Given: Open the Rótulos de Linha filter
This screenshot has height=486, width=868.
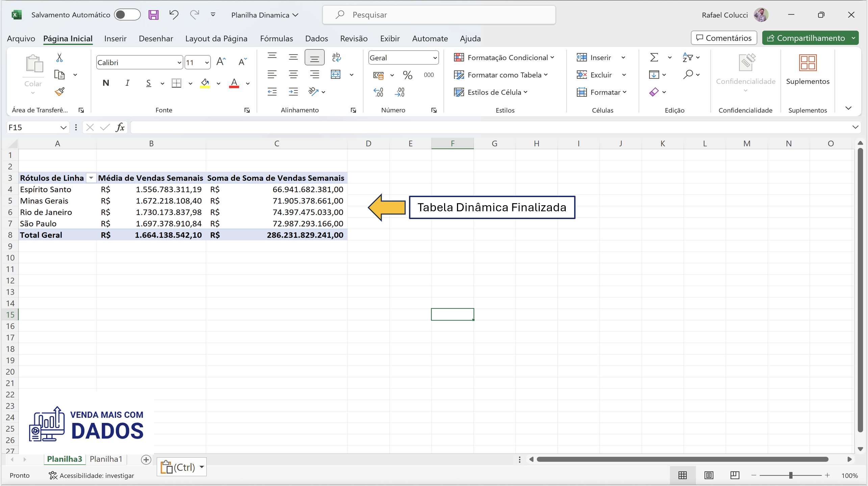Looking at the screenshot, I should pos(91,178).
